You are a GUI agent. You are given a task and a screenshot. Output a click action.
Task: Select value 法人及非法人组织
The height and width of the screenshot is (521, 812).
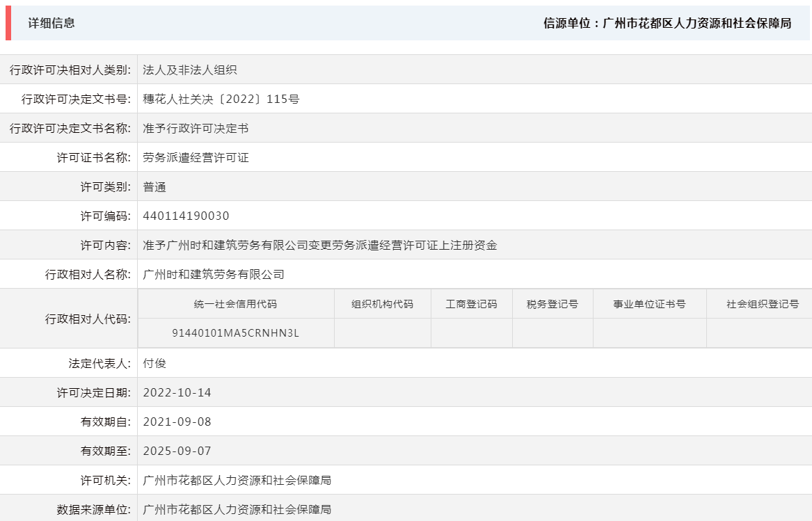click(190, 70)
